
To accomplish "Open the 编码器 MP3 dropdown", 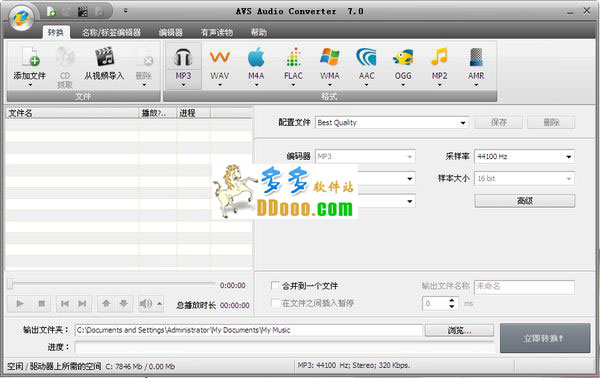I will point(409,156).
